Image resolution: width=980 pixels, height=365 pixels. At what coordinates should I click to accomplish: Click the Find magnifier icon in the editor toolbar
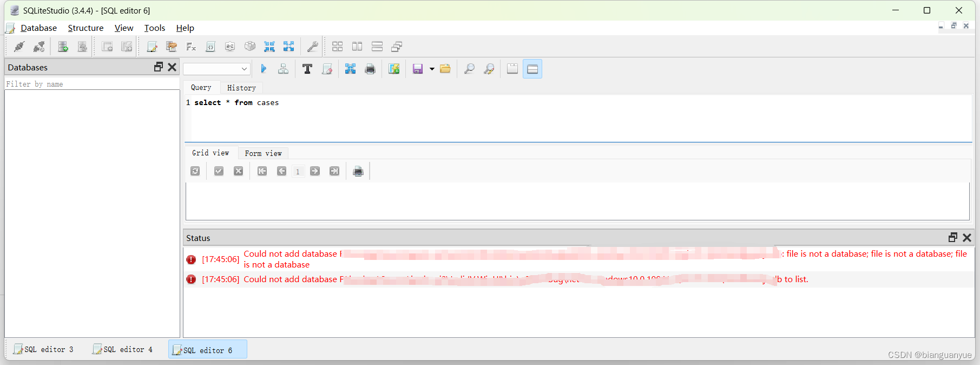[x=469, y=69]
